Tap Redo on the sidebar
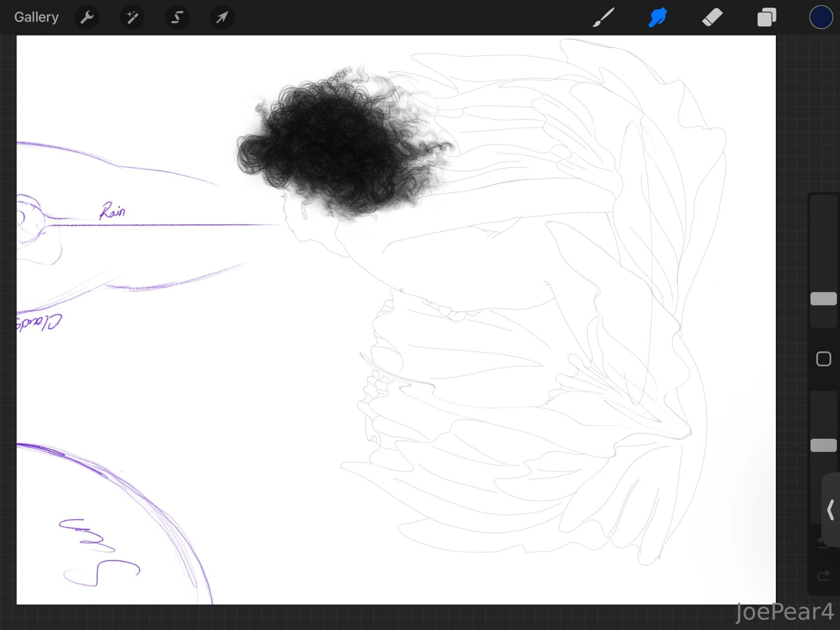This screenshot has width=840, height=630. pyautogui.click(x=822, y=576)
